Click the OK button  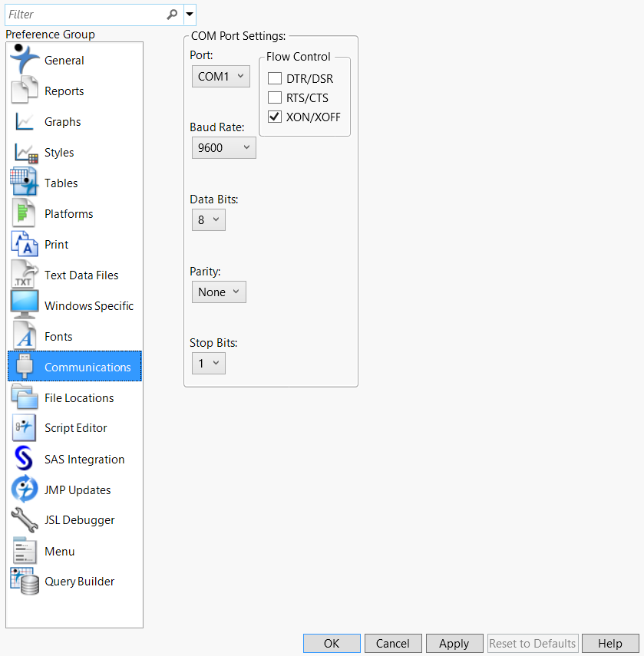(x=332, y=643)
